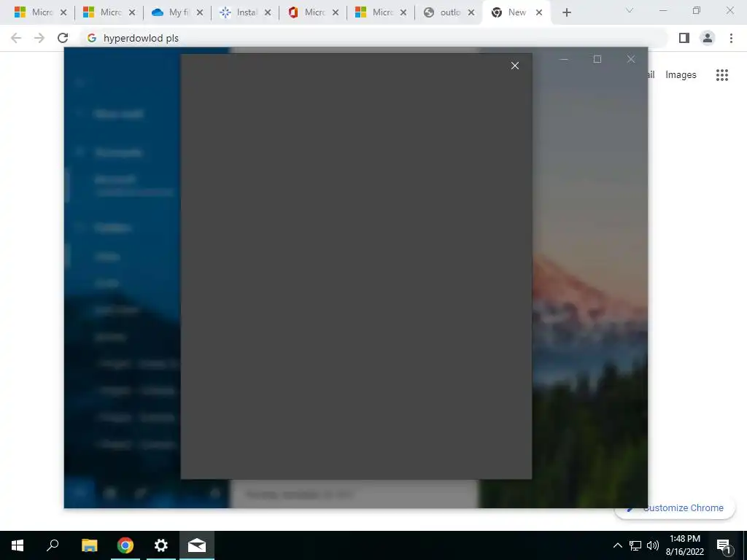Restore down the Chrome window
Viewport: 747px width, 560px height.
(697, 10)
